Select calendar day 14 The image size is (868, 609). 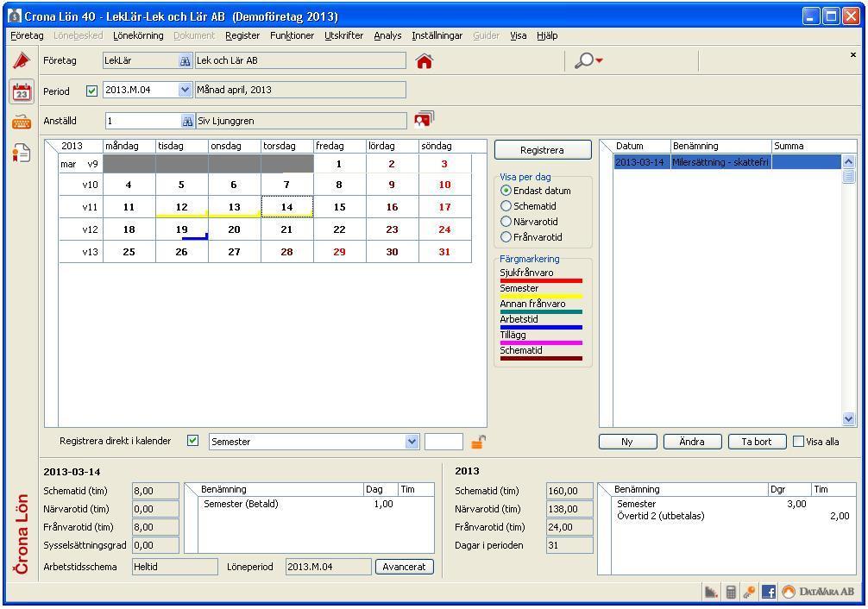click(x=286, y=207)
